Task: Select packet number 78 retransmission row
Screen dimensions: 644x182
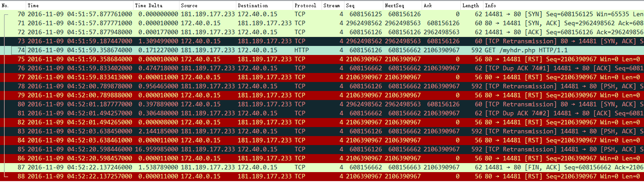Action: [322, 86]
